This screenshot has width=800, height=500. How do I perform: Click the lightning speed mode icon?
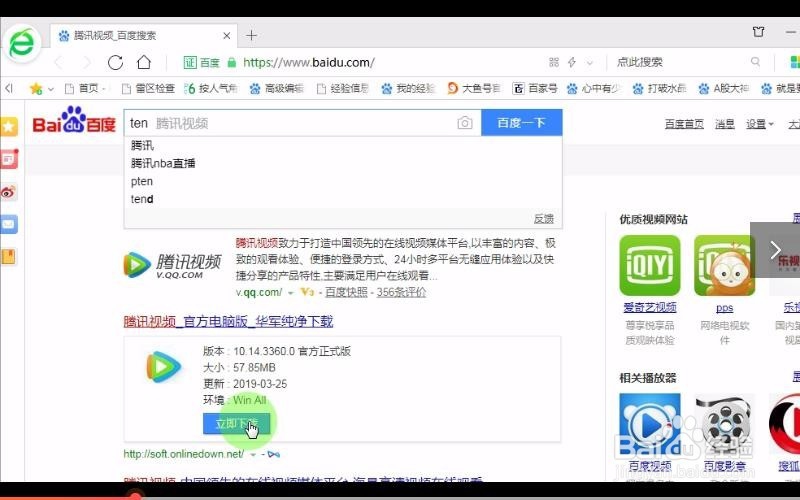572,62
